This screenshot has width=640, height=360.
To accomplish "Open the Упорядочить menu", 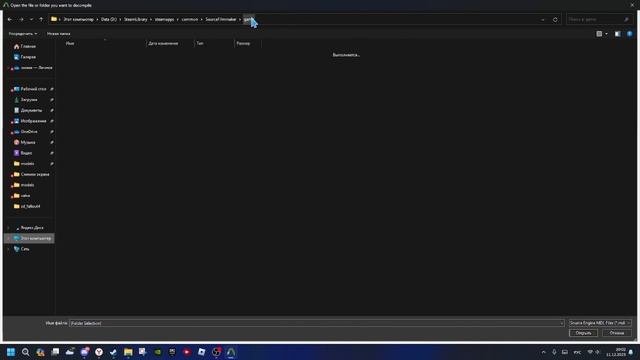I will coord(23,33).
